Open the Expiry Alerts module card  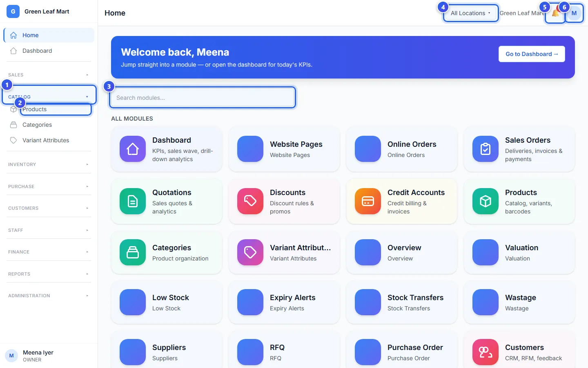[284, 302]
